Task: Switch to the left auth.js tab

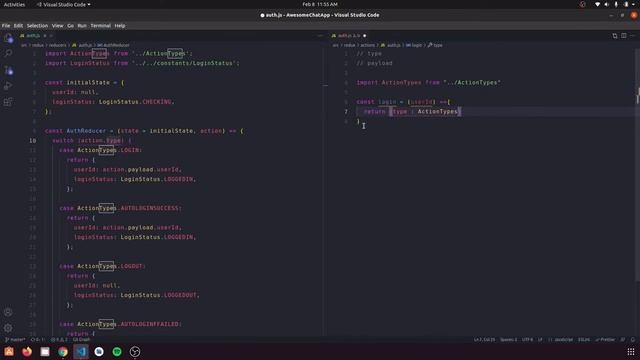Action: coord(33,36)
